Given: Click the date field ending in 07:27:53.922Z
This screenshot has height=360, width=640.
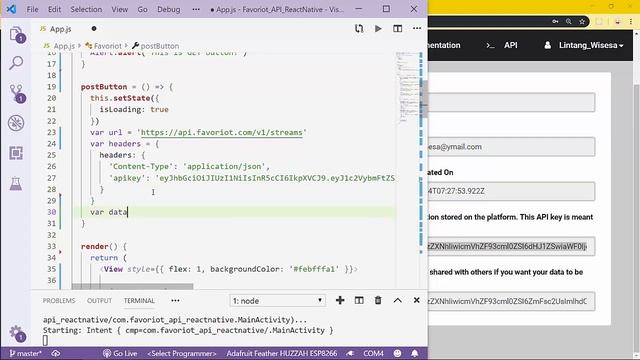Looking at the screenshot, I should (x=511, y=191).
